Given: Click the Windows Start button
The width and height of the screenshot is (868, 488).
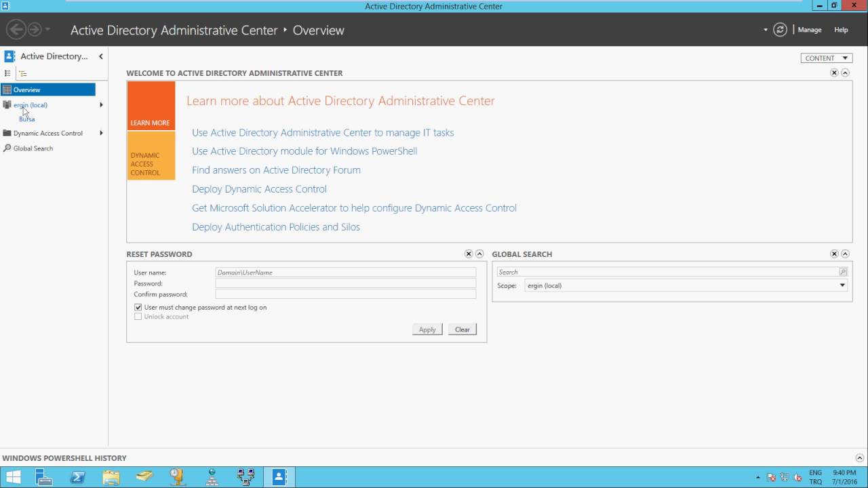Looking at the screenshot, I should click(13, 477).
